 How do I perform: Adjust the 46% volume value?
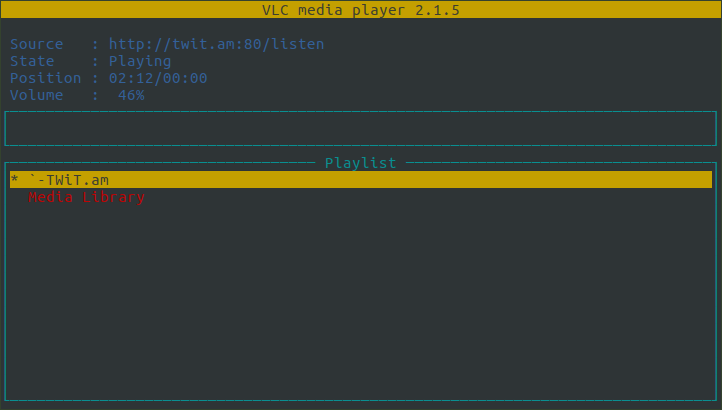click(x=131, y=95)
